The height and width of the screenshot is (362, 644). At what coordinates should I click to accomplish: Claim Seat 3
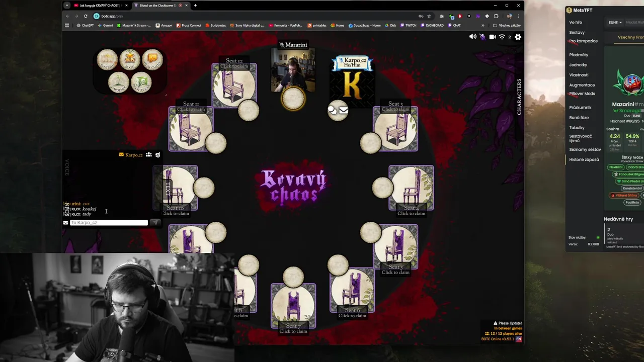(395, 128)
